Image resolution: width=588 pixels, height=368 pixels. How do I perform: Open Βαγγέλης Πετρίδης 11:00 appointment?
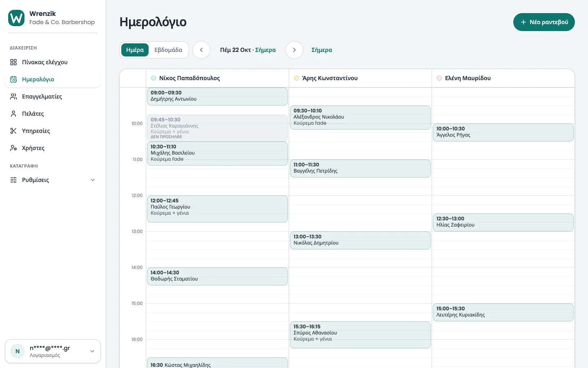360,168
